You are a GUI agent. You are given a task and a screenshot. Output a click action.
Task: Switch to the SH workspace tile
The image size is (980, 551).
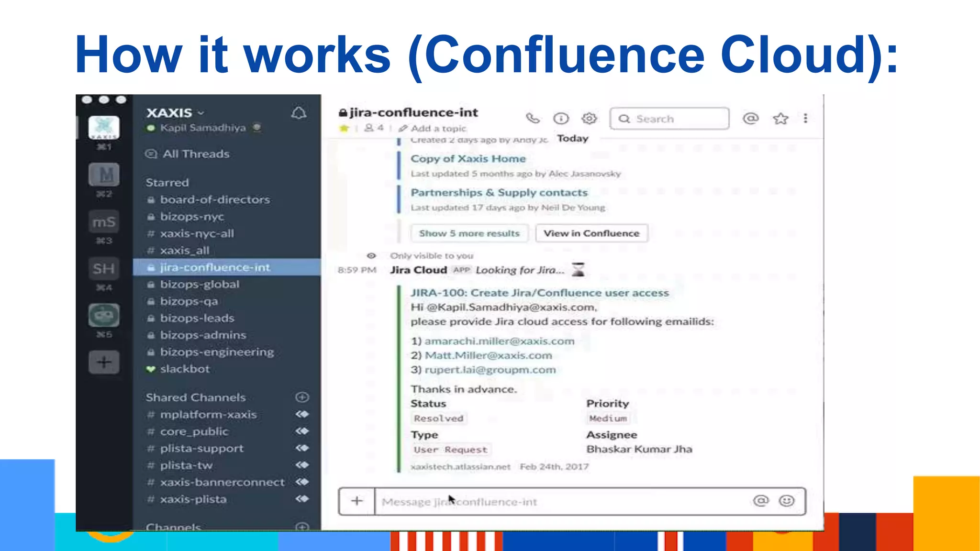[104, 268]
